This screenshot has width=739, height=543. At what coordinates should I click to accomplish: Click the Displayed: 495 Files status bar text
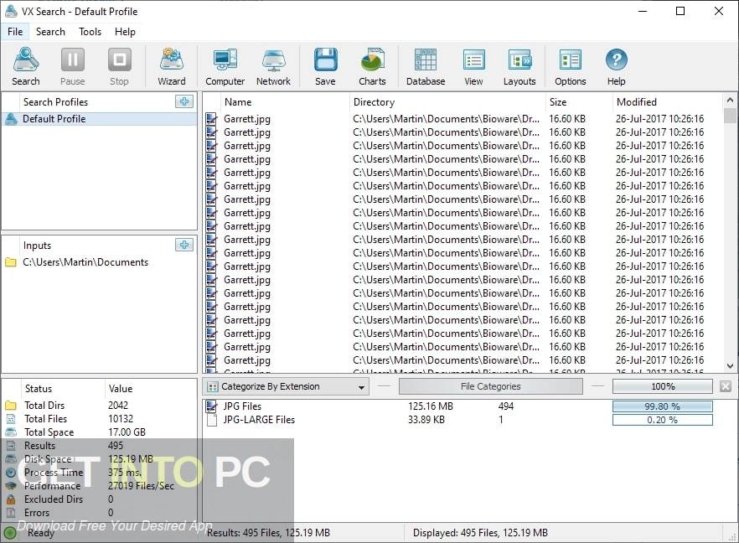click(480, 533)
